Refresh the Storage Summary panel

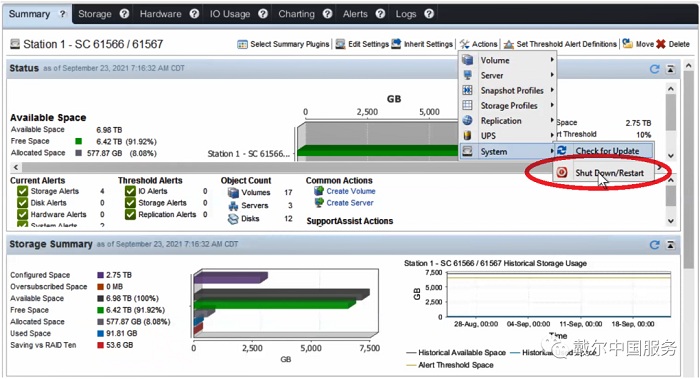click(655, 245)
